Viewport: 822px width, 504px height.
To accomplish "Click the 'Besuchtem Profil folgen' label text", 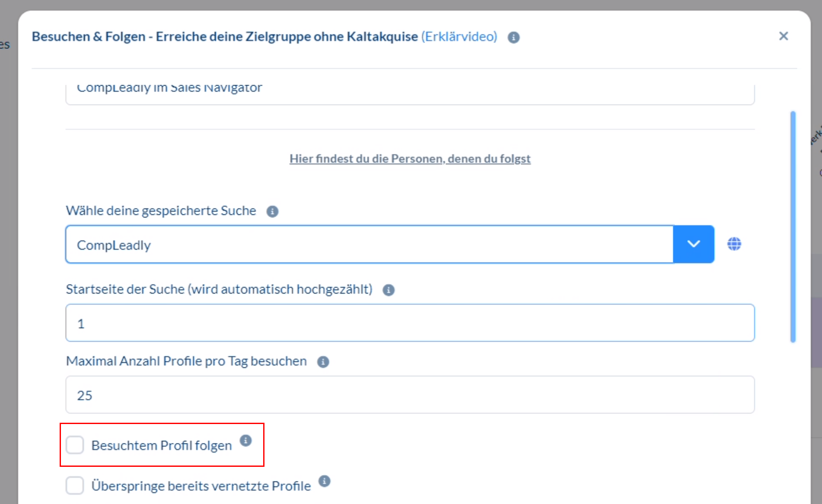I will coord(162,445).
